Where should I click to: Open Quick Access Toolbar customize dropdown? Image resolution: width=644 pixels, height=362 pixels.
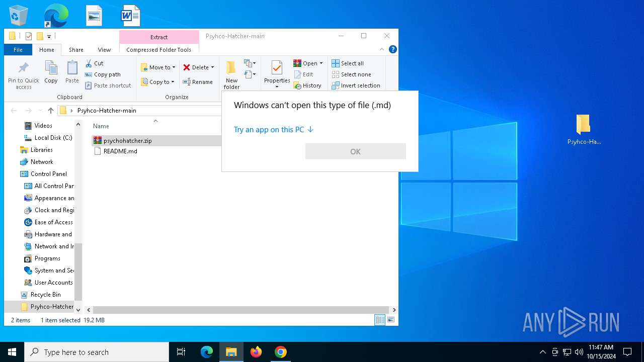(49, 36)
